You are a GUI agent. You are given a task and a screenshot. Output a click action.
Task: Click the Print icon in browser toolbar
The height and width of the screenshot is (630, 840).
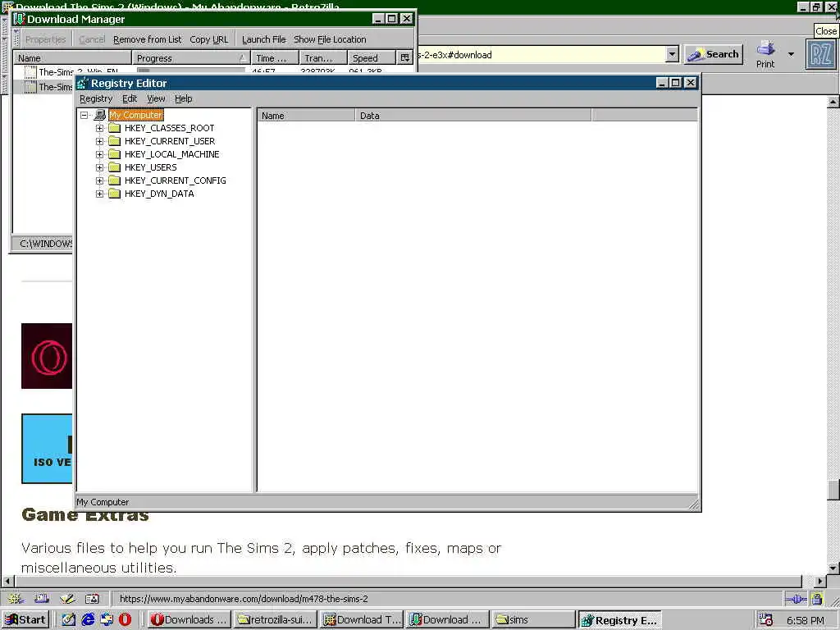pyautogui.click(x=765, y=55)
